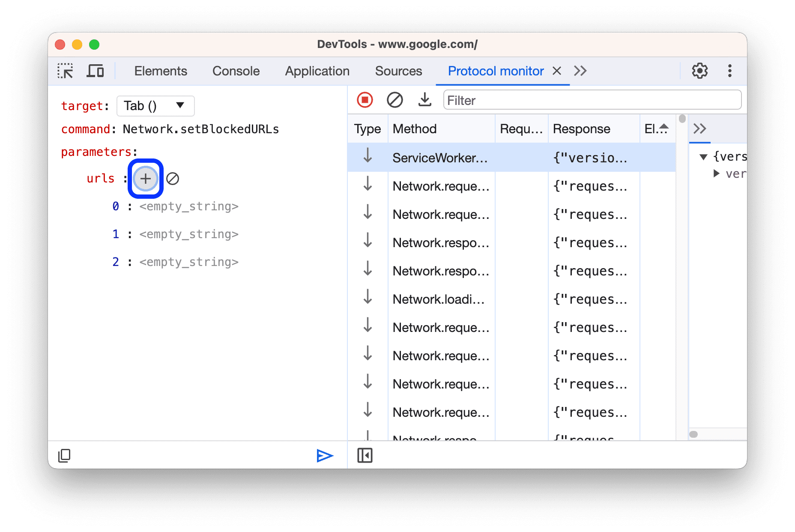Copy the command with the copy icon

64,455
